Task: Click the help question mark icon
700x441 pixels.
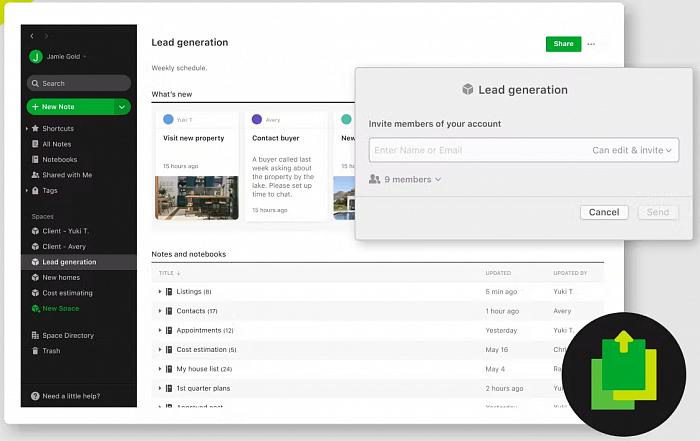Action: click(x=35, y=396)
